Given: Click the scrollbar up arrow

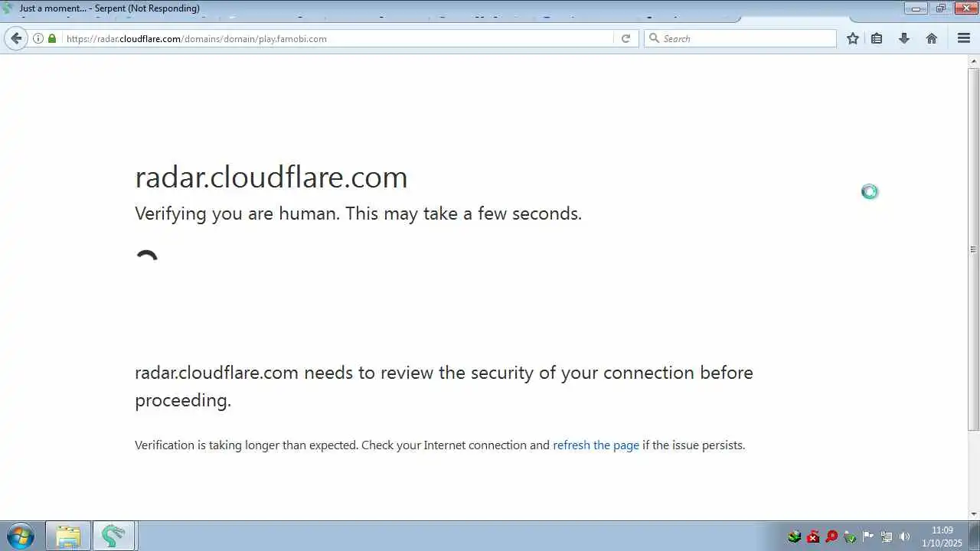Looking at the screenshot, I should pos(973,60).
